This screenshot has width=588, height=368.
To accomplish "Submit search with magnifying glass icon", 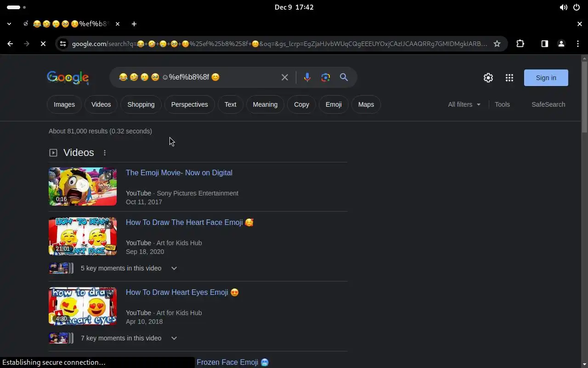I will pos(344,77).
